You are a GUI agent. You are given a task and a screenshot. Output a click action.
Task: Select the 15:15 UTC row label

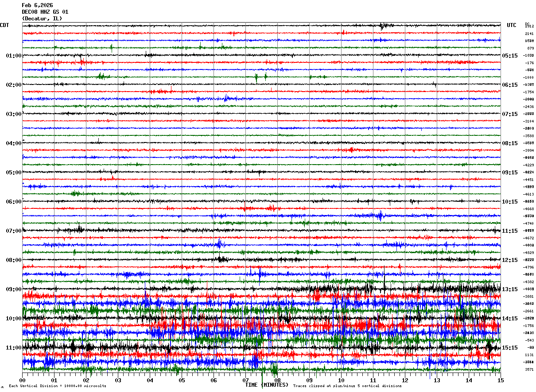click(510, 348)
